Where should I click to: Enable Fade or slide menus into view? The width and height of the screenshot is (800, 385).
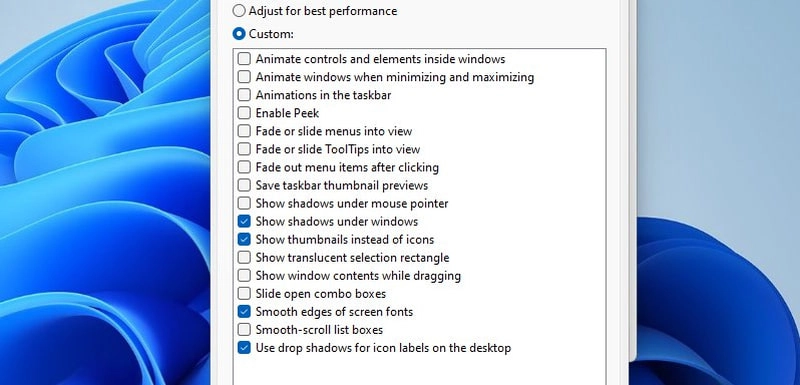(x=244, y=131)
